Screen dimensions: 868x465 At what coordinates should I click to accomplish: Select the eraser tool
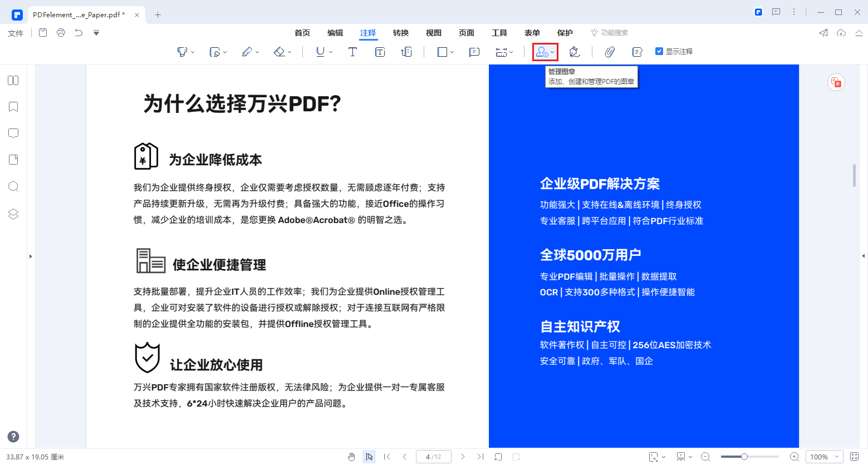pyautogui.click(x=278, y=51)
